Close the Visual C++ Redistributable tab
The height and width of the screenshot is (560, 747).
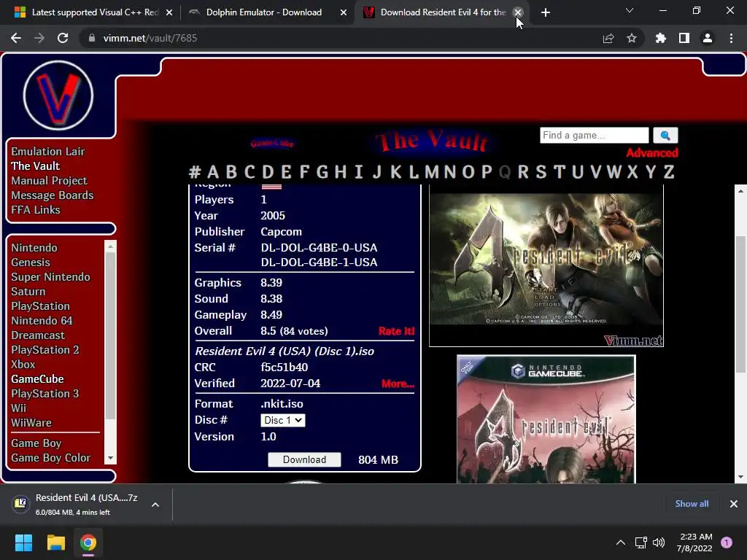pos(169,12)
